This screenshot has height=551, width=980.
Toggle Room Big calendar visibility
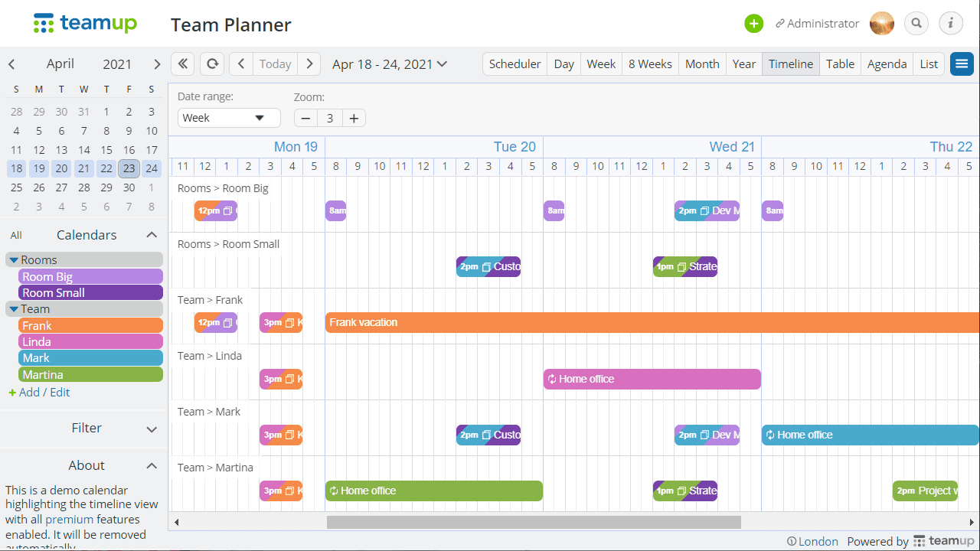[90, 276]
